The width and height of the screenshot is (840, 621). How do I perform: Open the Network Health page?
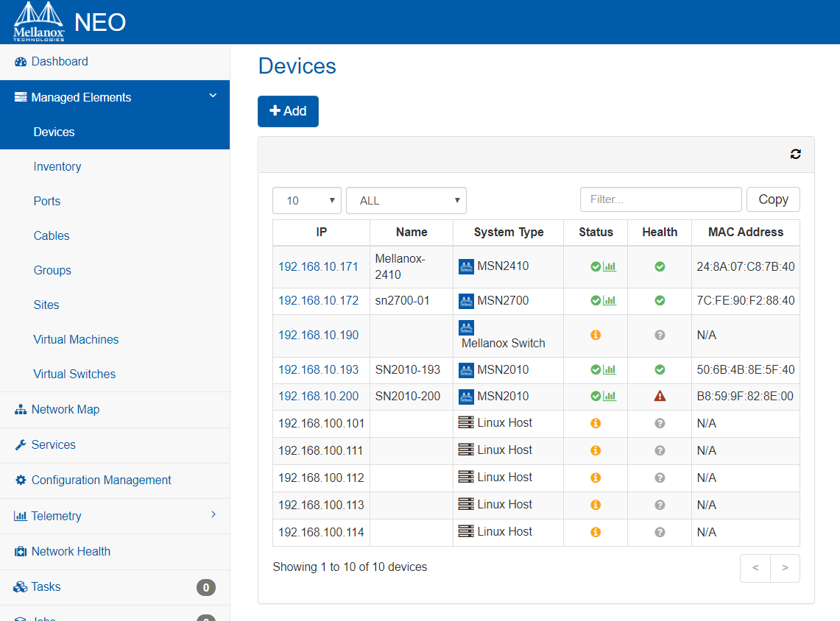71,551
